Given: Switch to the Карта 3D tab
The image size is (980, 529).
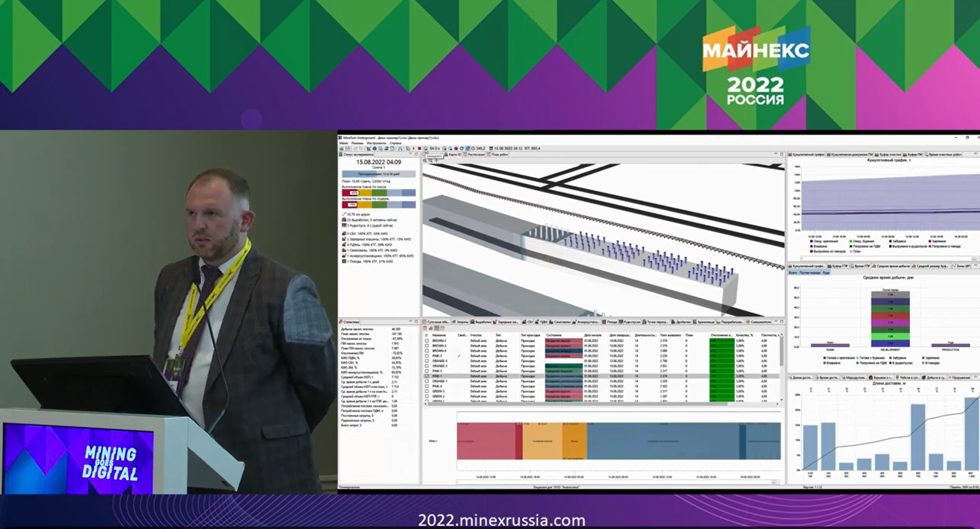Looking at the screenshot, I should click(453, 154).
